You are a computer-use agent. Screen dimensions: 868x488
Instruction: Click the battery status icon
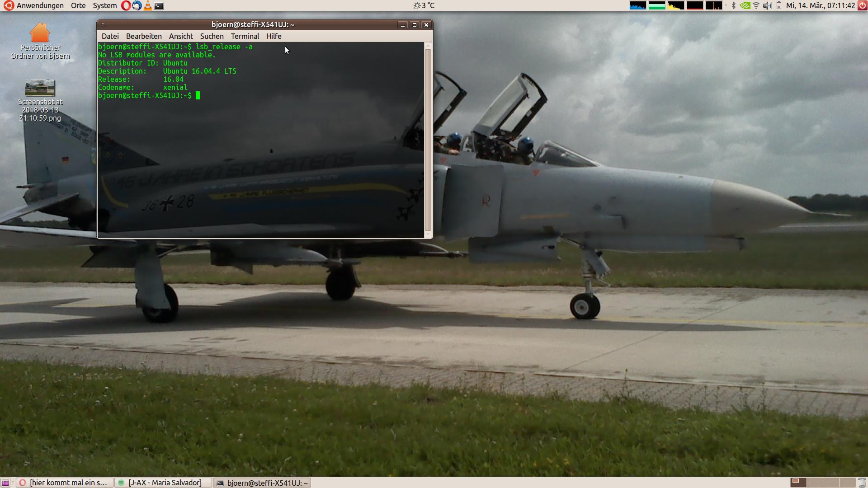click(x=779, y=6)
